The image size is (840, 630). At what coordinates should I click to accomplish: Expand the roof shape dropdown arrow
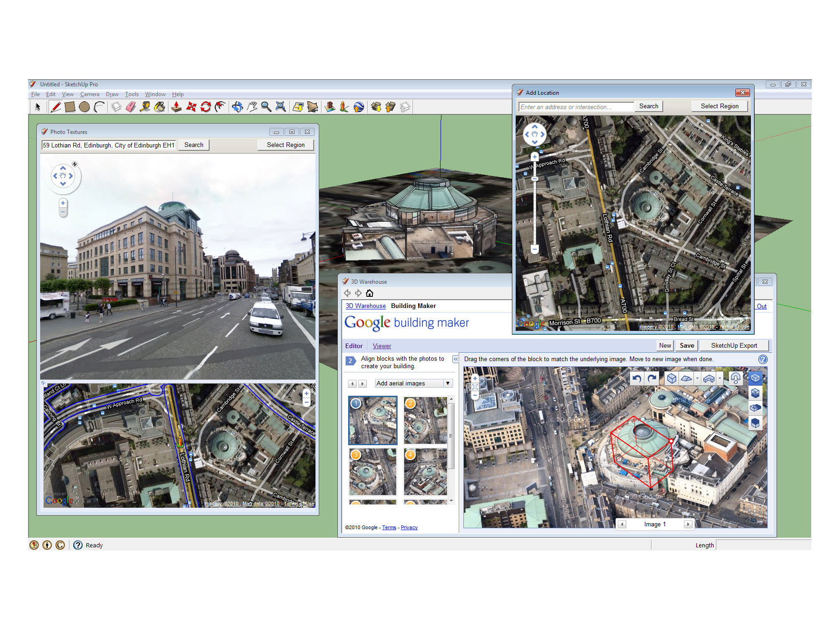[x=697, y=378]
